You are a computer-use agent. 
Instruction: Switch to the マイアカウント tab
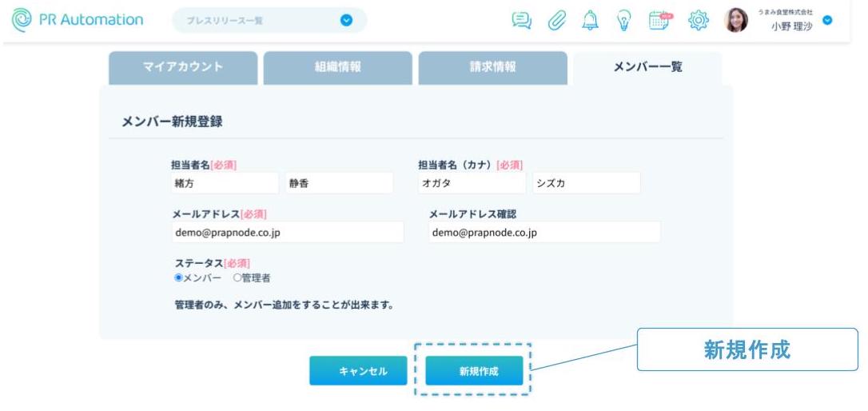pyautogui.click(x=183, y=68)
